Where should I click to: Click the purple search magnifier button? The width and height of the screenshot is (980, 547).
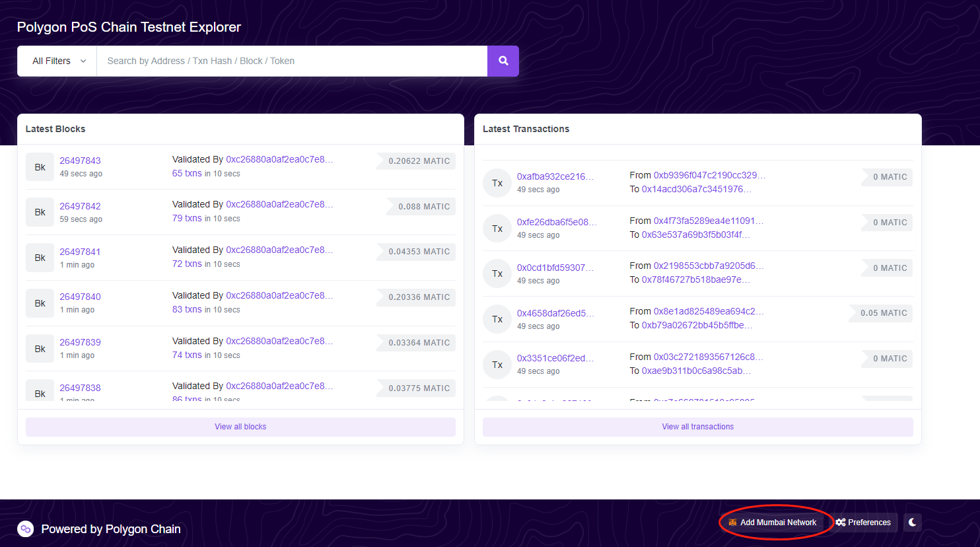(x=503, y=61)
